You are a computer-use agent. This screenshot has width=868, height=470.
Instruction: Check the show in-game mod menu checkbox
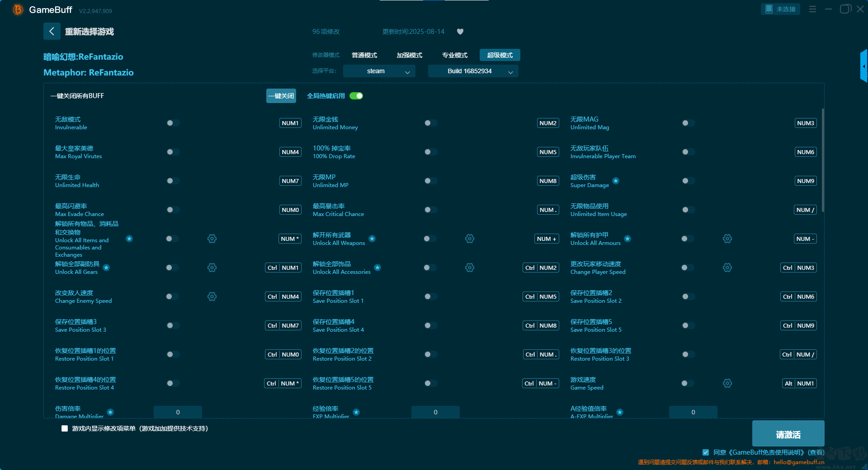tap(65, 428)
